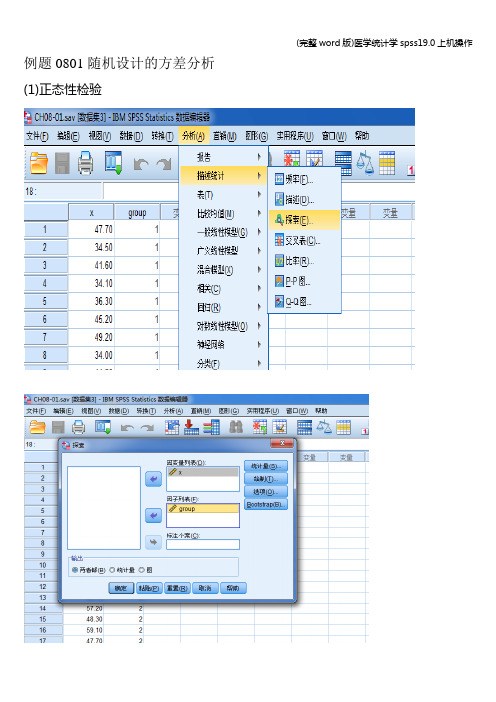Screen dimensions: 496x702
Task: Click Undo arrow in upper SPSS window
Action: coord(141,164)
